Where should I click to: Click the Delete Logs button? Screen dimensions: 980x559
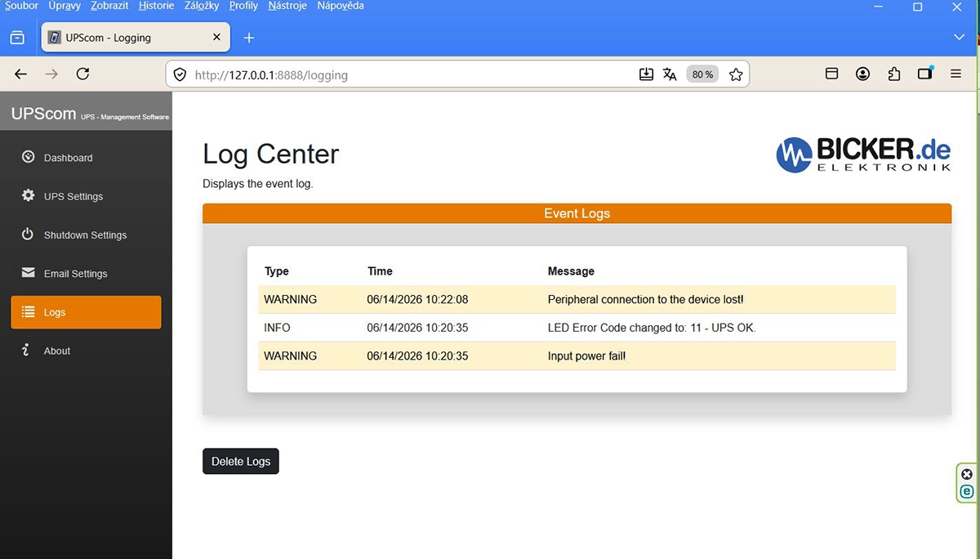[241, 461]
